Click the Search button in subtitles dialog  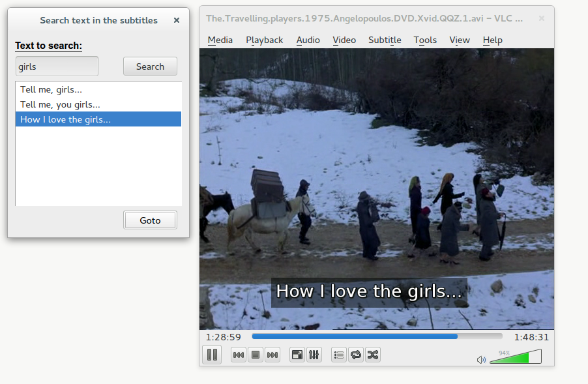pyautogui.click(x=150, y=66)
